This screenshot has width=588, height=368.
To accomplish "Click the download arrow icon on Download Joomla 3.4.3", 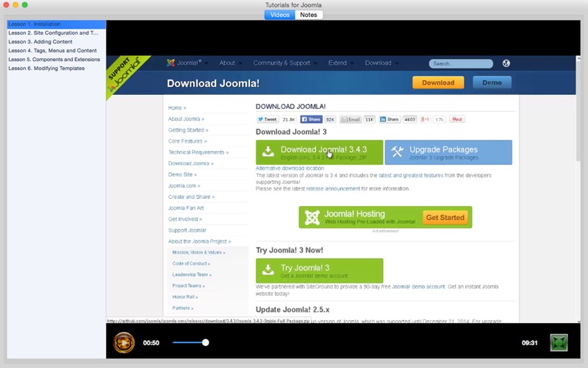I will click(268, 152).
